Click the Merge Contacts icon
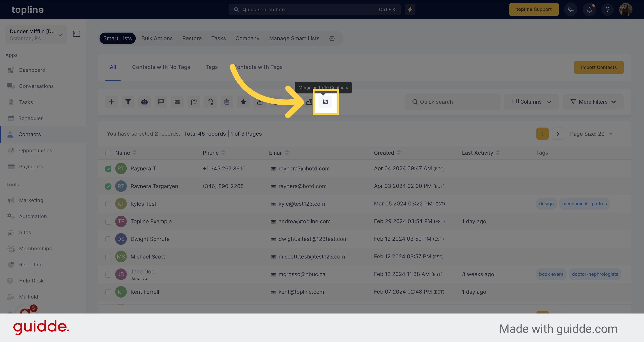 pyautogui.click(x=325, y=102)
